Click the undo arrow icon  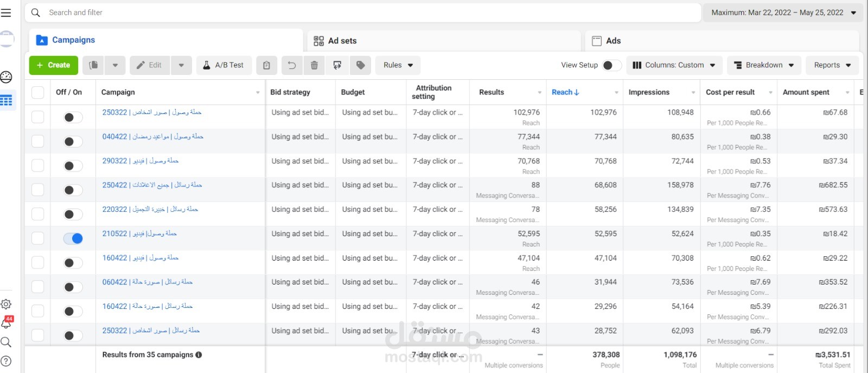point(291,65)
